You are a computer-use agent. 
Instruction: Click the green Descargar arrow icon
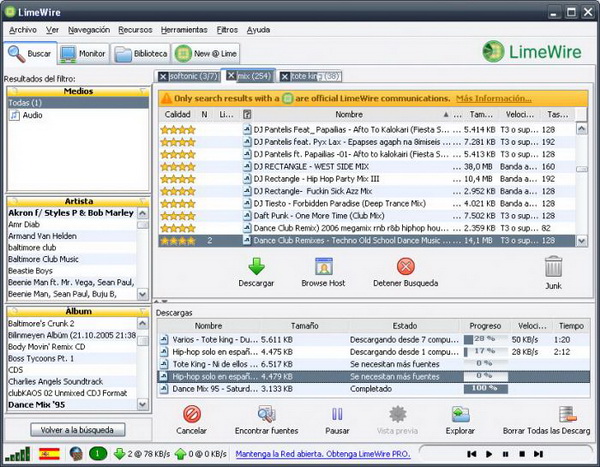(x=256, y=266)
